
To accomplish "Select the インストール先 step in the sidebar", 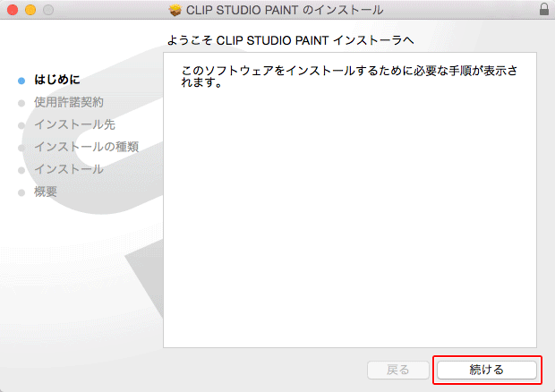I will (74, 124).
